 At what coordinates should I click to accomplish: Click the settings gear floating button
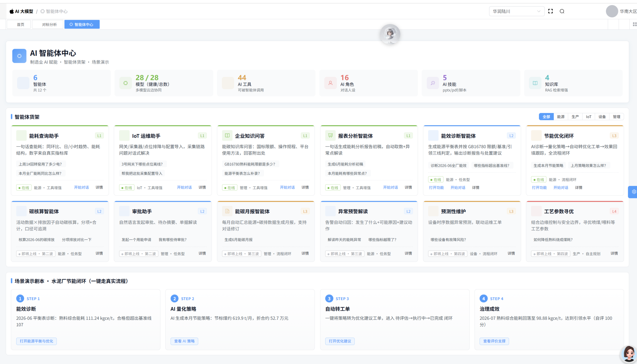coord(634,192)
